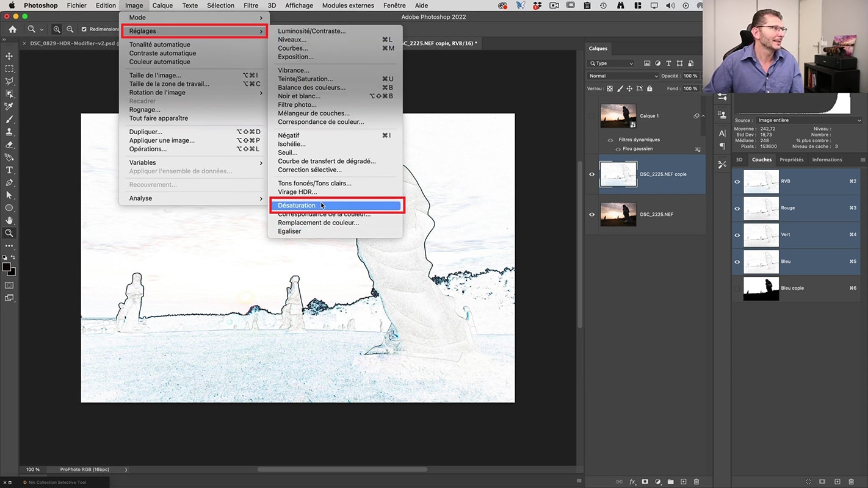Viewport: 868px width, 488px height.
Task: Select the Zoom tool in the toolbox
Action: [x=9, y=233]
